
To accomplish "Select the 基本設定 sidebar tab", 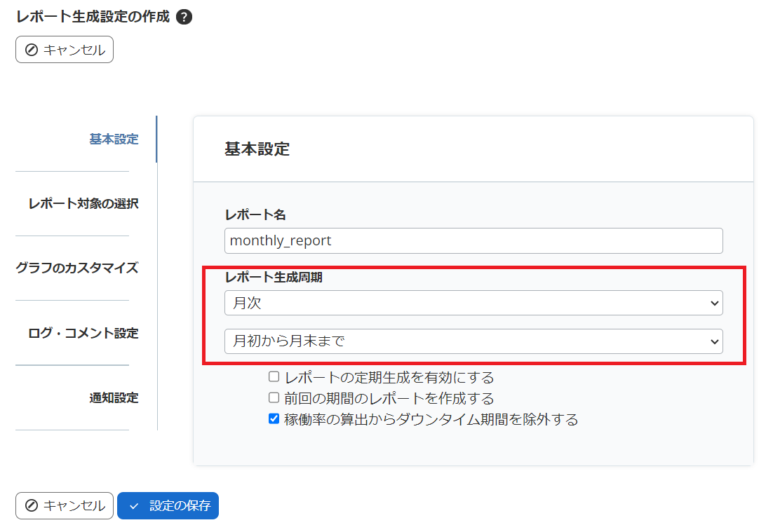I will (x=114, y=139).
